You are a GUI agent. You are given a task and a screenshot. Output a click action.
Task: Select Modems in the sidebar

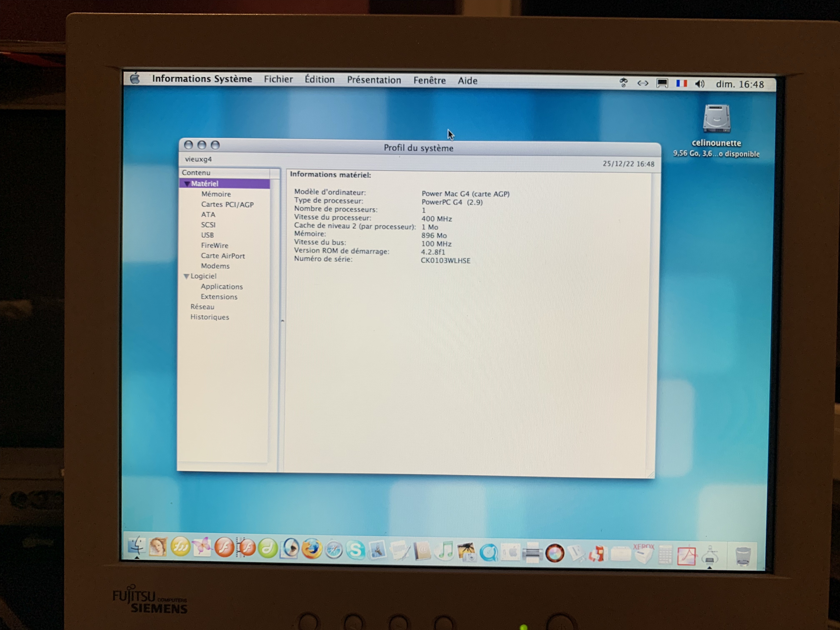(x=215, y=266)
